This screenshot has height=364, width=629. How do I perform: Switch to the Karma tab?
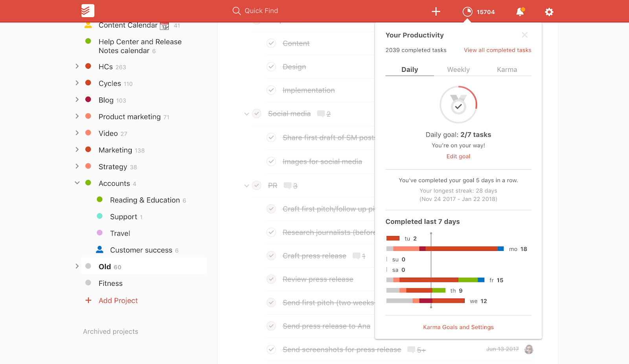click(507, 70)
